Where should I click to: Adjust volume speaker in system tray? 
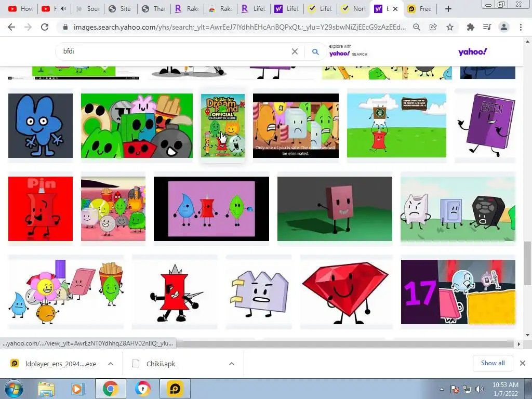(480, 389)
